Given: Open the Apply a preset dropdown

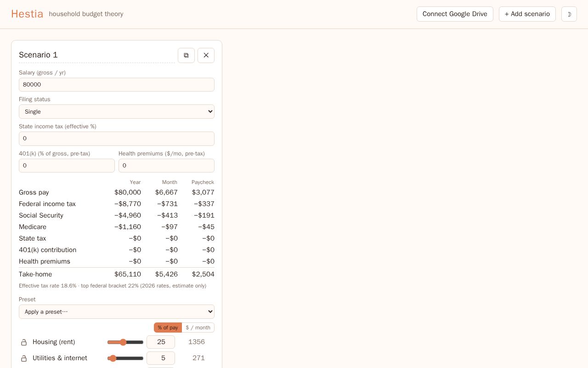Looking at the screenshot, I should click(117, 311).
